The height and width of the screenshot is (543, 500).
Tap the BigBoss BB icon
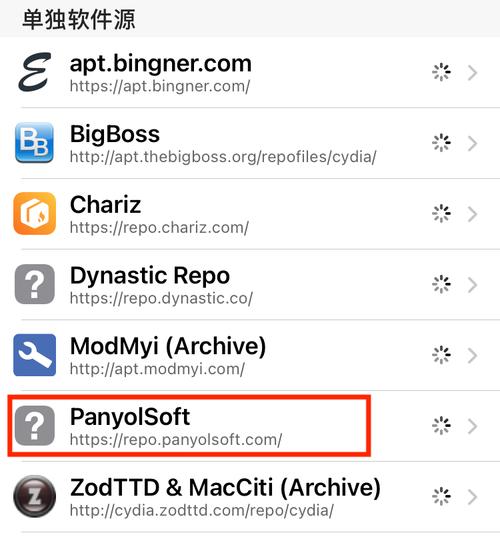click(x=35, y=143)
